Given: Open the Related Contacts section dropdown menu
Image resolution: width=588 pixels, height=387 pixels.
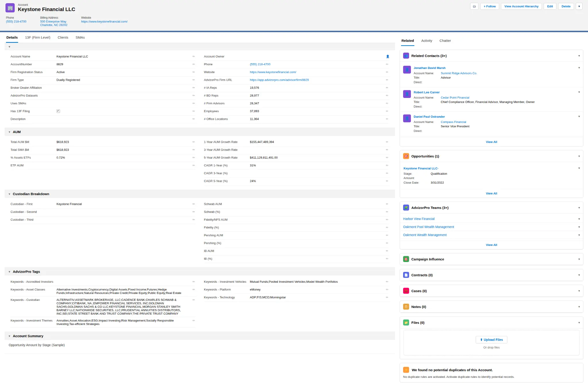Looking at the screenshot, I should 579,56.
